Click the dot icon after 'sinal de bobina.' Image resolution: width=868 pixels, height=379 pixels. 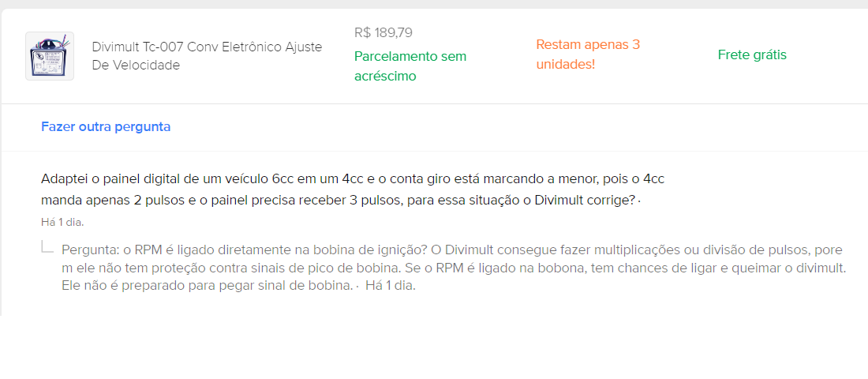(x=357, y=287)
